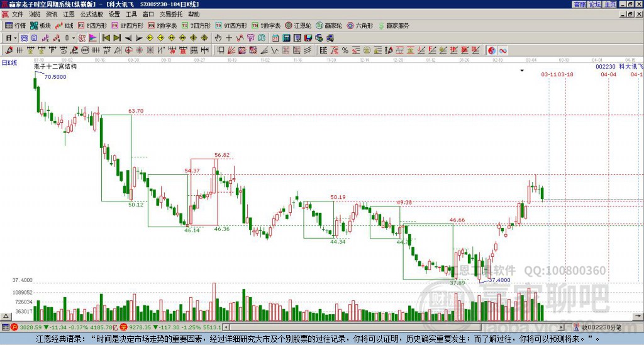Screen dimensions: 644x345
Task: Click the 日K线 label
Action: [x=9, y=63]
